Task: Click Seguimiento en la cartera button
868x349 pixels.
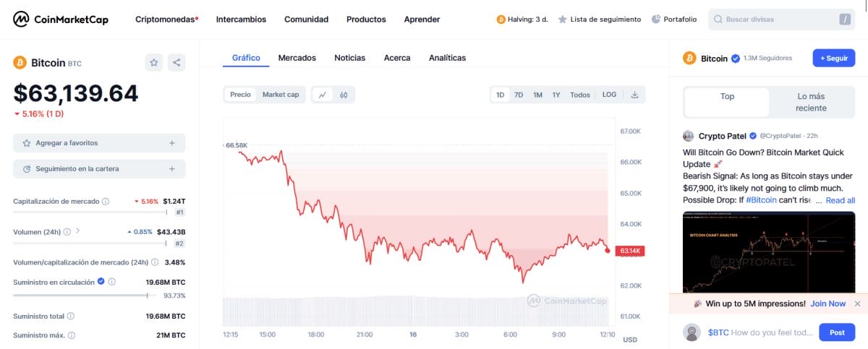Action: 99,168
